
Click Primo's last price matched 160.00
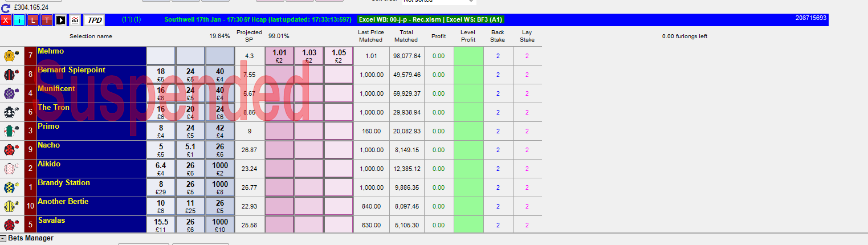[371, 131]
